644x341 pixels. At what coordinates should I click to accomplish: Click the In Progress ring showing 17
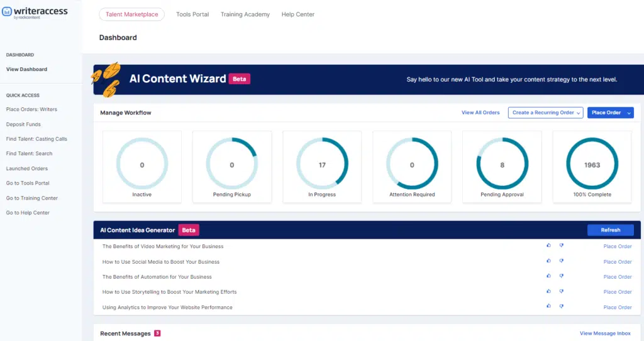[322, 164]
